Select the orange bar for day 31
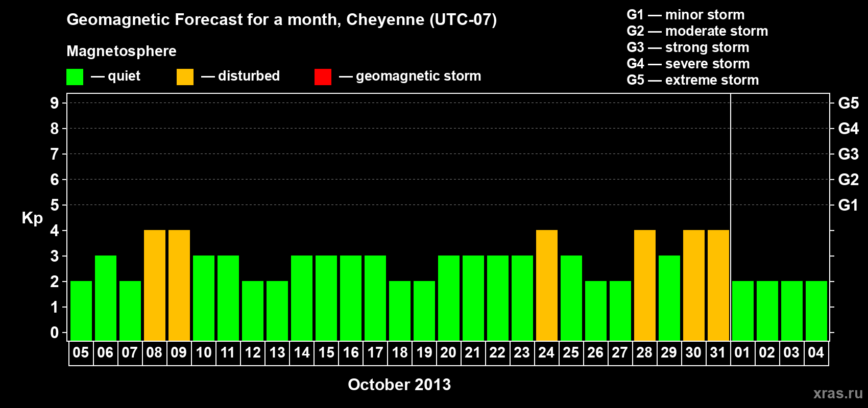The width and height of the screenshot is (868, 408). pos(718,285)
